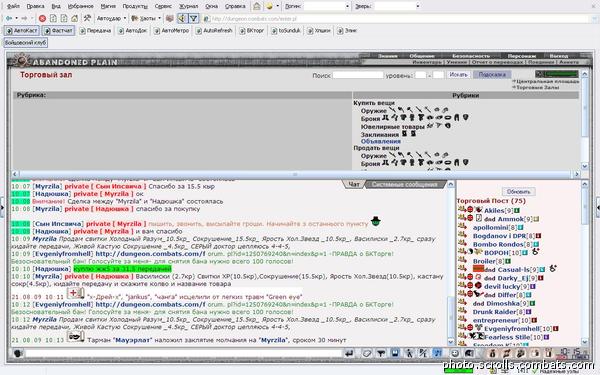Click the Искать search button
Viewport: 600px width, 375px height.
(x=458, y=75)
